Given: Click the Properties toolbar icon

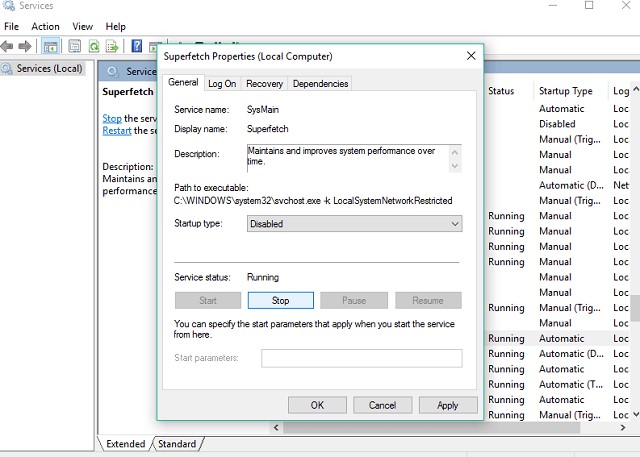Looking at the screenshot, I should point(72,46).
